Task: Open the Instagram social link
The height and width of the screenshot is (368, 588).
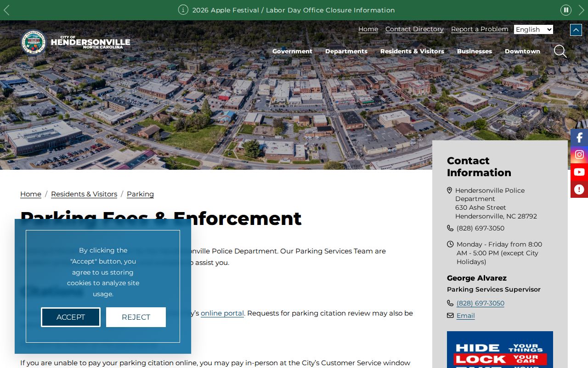Action: tap(579, 155)
